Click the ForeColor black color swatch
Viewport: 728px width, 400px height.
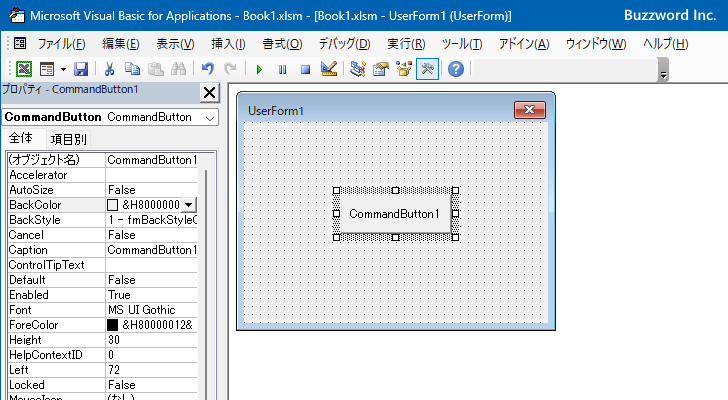pyautogui.click(x=113, y=325)
